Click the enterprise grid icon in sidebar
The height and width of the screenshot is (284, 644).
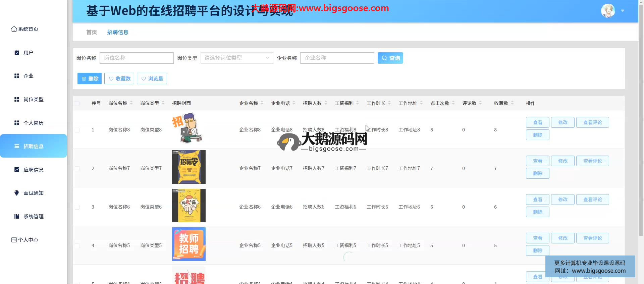tap(17, 76)
